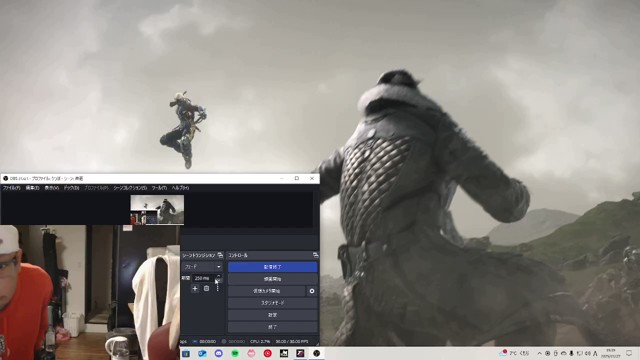Toggle the start recording button
Screen dimensions: 640x360
point(273,279)
